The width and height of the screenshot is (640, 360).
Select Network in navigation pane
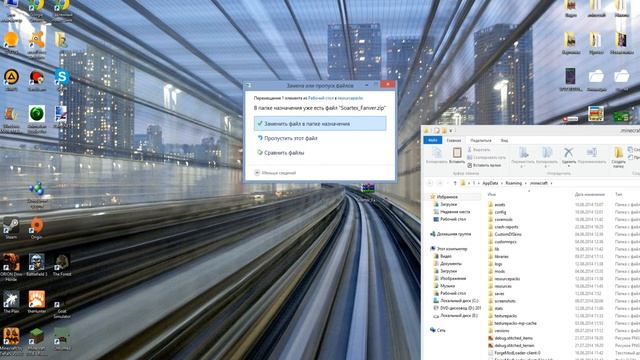pos(441,330)
